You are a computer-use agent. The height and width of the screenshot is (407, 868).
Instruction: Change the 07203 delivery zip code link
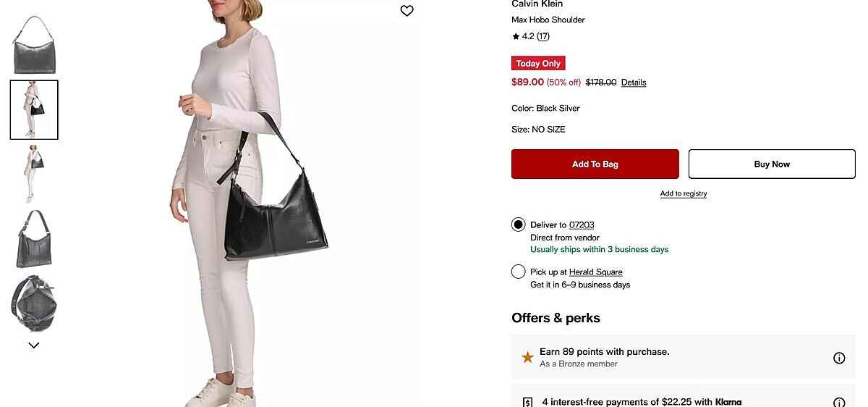(582, 225)
